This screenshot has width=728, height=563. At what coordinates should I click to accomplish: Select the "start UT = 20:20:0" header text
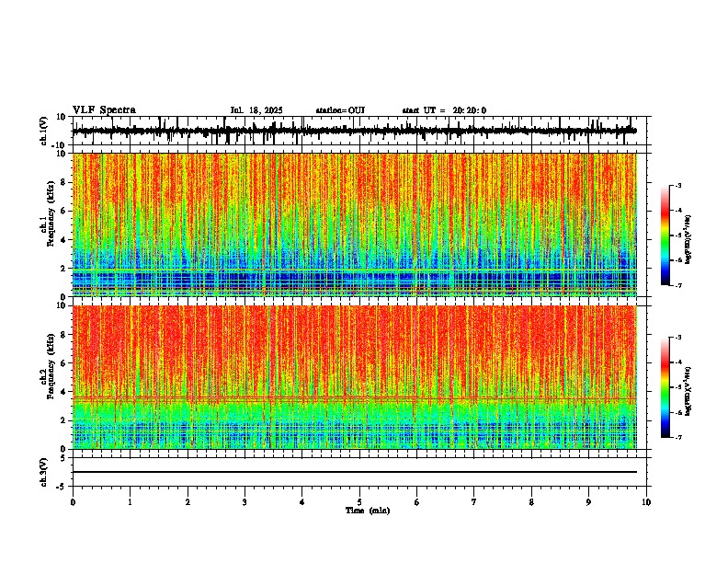click(444, 110)
